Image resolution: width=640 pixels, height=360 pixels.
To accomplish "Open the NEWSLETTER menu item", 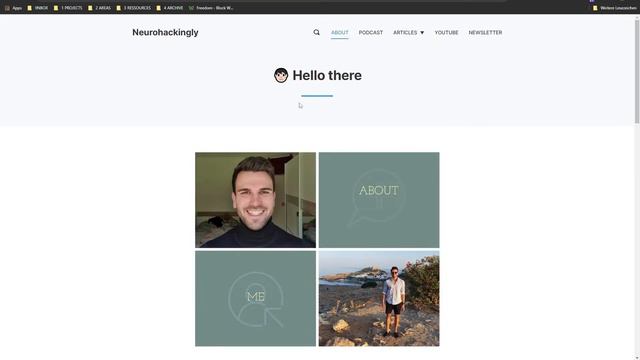I will pyautogui.click(x=485, y=32).
